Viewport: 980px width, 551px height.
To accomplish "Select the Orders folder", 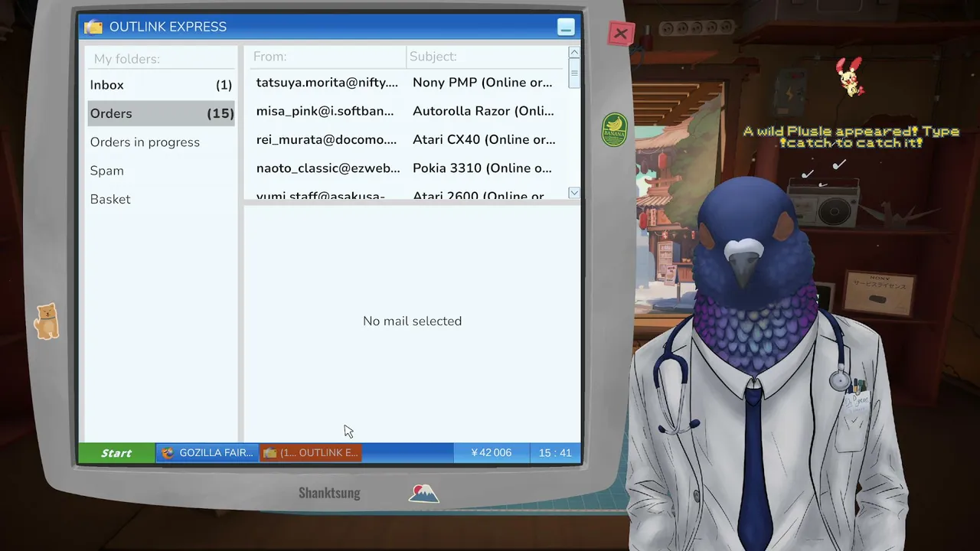I will coord(161,113).
